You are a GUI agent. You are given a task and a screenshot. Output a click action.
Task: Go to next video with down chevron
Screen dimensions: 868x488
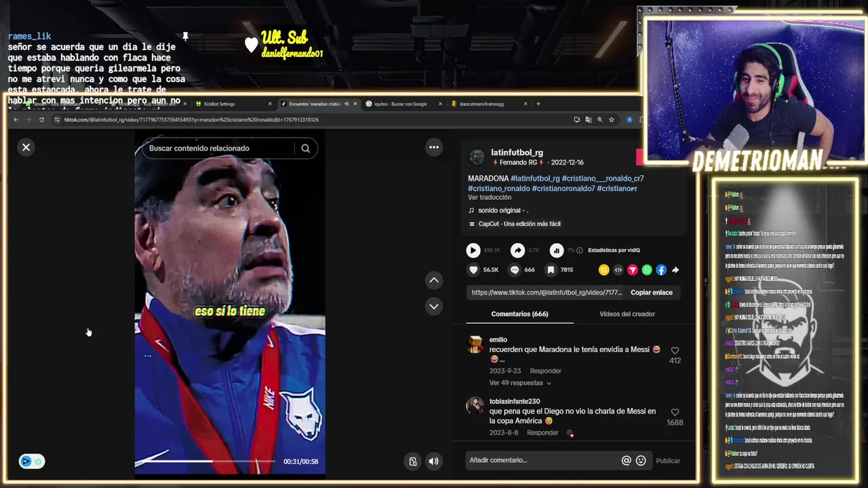click(x=434, y=306)
